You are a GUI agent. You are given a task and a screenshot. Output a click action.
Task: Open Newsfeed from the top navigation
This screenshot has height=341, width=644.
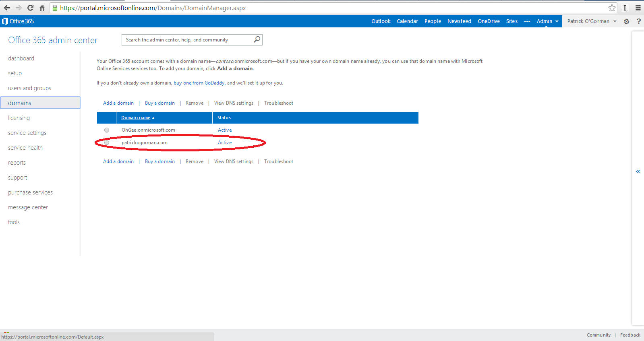pyautogui.click(x=459, y=21)
